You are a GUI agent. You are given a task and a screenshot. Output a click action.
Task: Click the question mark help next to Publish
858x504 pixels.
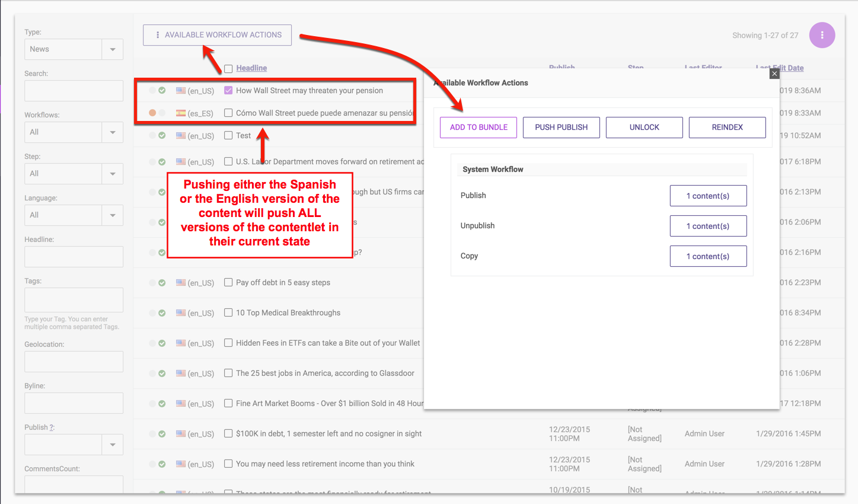tap(52, 428)
